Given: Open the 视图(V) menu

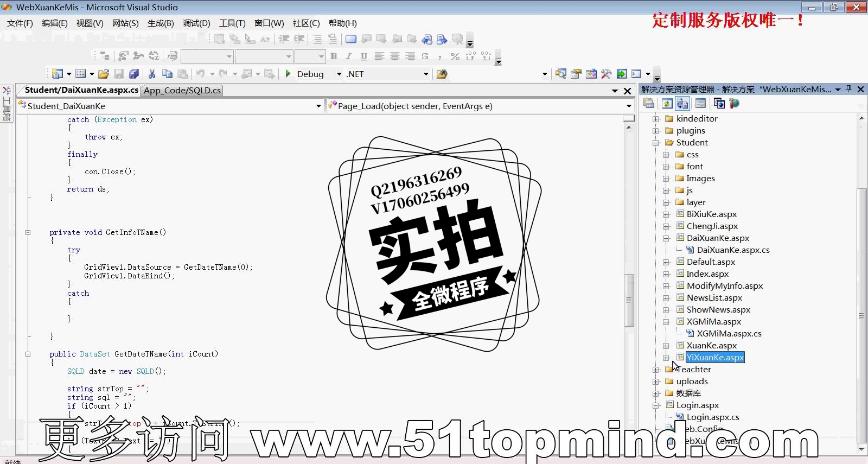Looking at the screenshot, I should (x=90, y=23).
